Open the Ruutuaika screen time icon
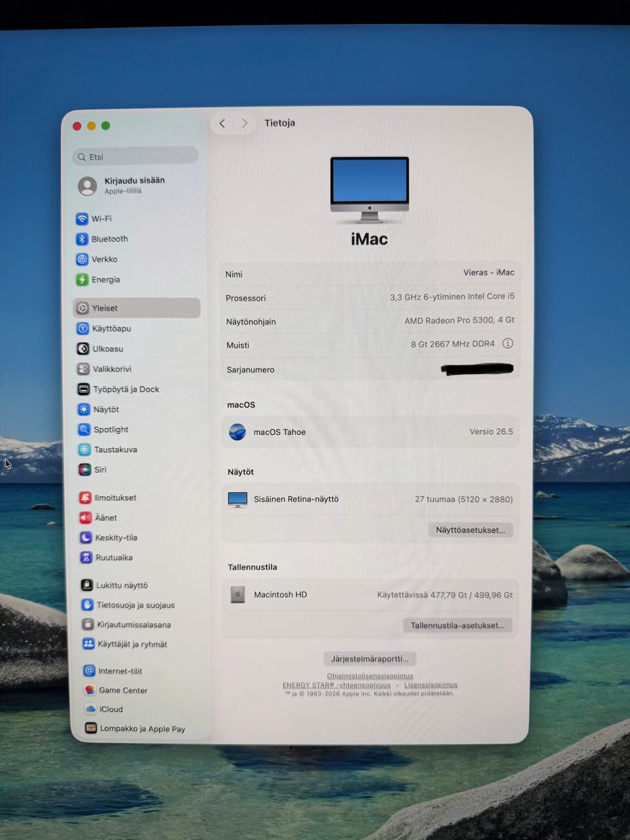This screenshot has width=630, height=840. 86,557
